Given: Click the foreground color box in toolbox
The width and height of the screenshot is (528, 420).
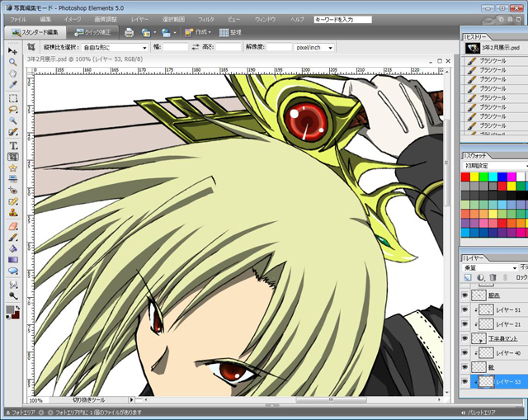Looking at the screenshot, I should tap(10, 310).
